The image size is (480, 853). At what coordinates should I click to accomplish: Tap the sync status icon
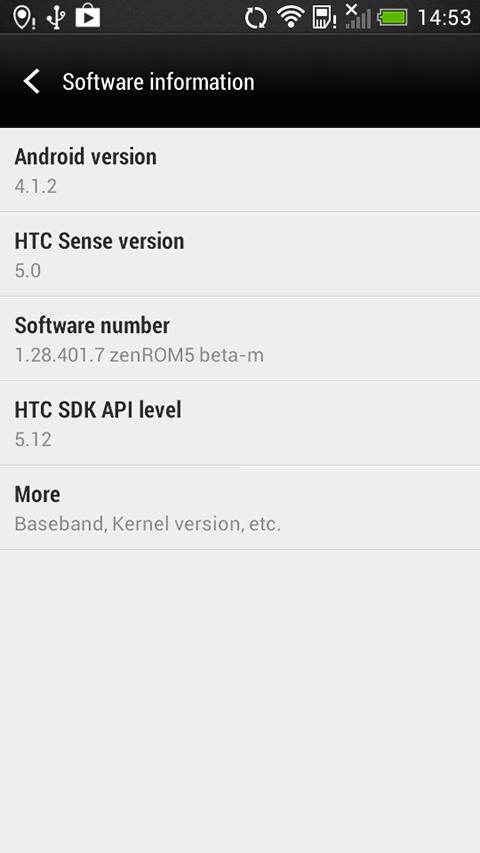coord(255,17)
